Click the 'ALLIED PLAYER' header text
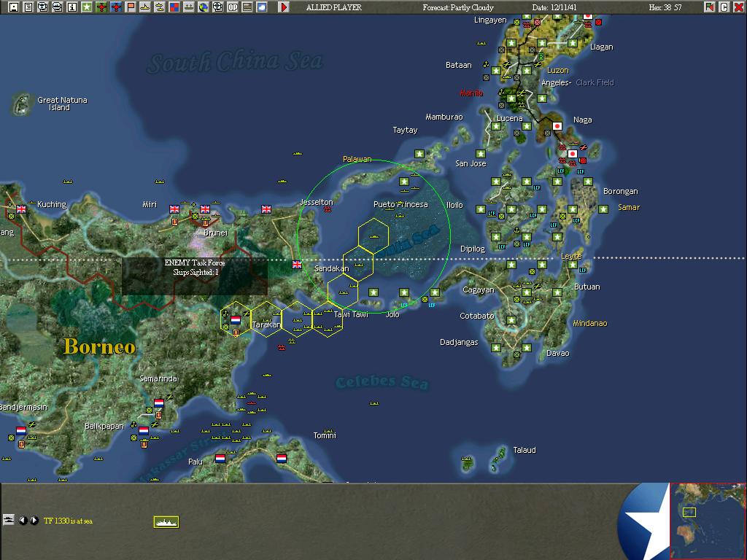Viewport: 747px width, 560px height. click(333, 7)
